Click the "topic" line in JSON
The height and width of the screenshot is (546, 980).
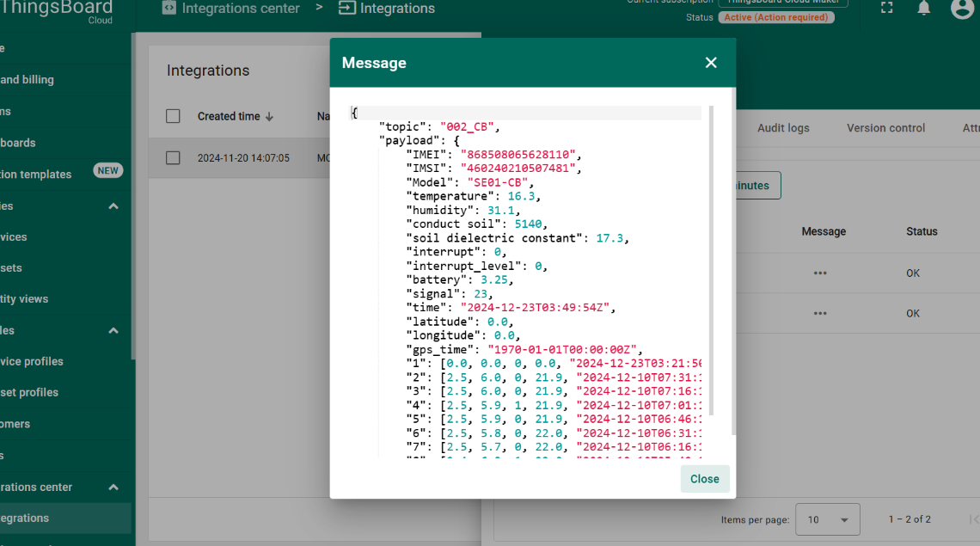pos(439,127)
